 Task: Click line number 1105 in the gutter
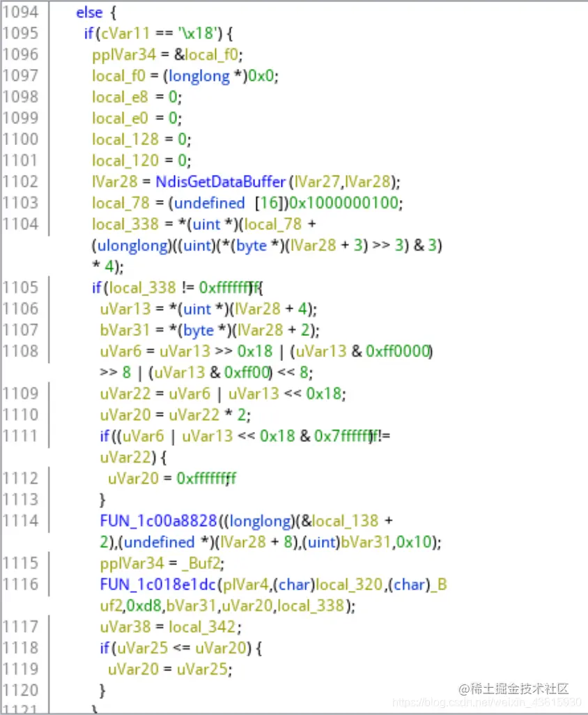[21, 287]
